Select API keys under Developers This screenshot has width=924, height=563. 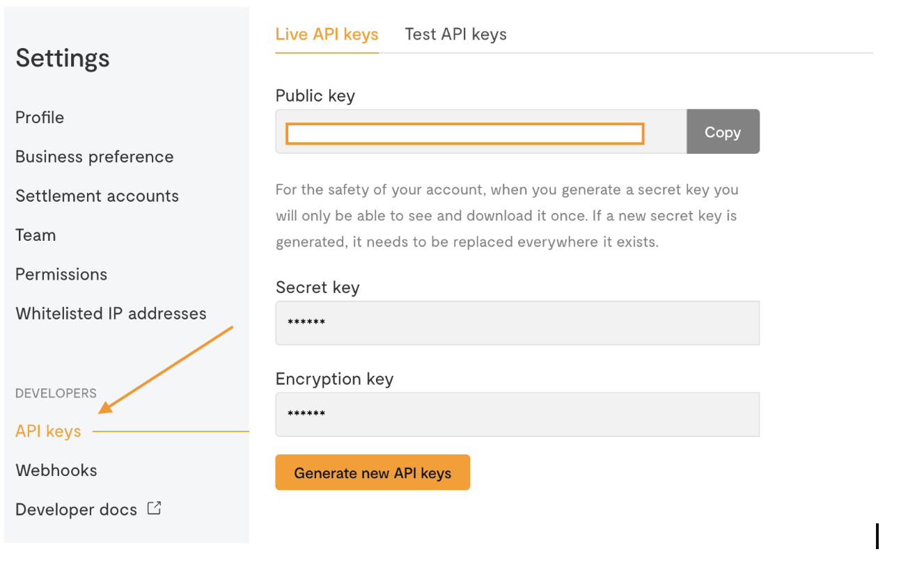coord(48,431)
